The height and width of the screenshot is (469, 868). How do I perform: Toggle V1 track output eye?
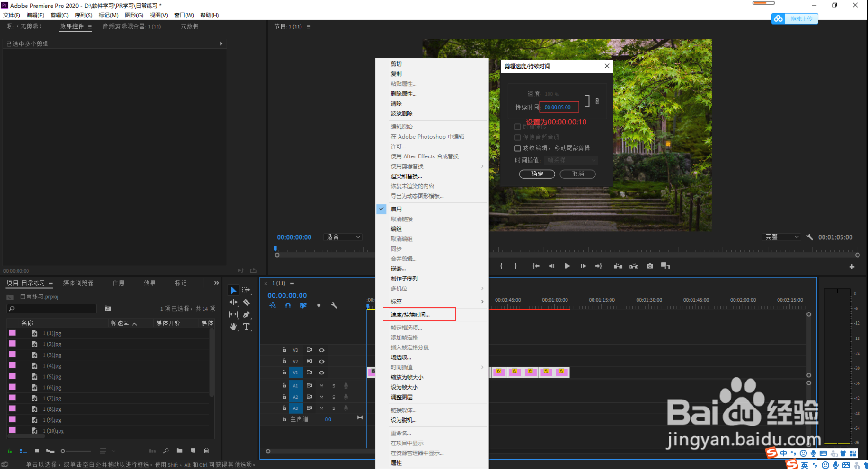point(322,373)
